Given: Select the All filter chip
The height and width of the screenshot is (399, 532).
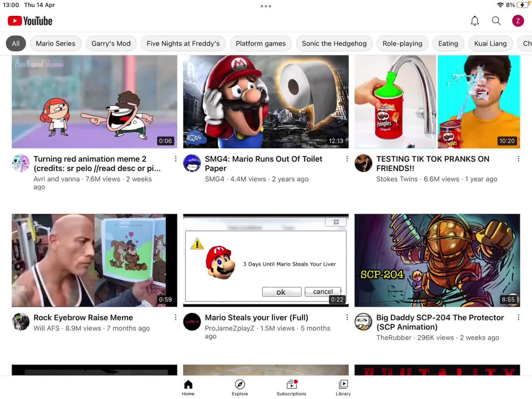Looking at the screenshot, I should pos(16,44).
